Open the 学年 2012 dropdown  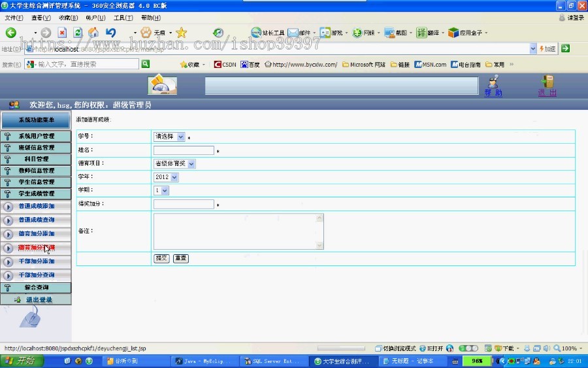166,177
